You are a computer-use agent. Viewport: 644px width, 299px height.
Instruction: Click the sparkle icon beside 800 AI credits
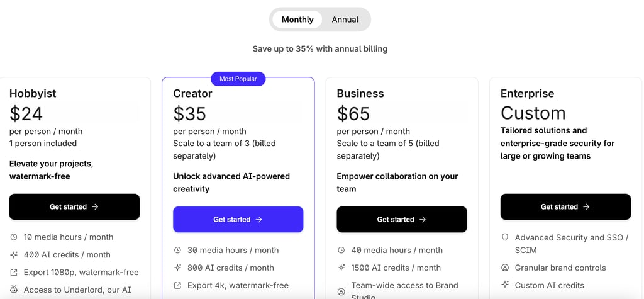(177, 268)
